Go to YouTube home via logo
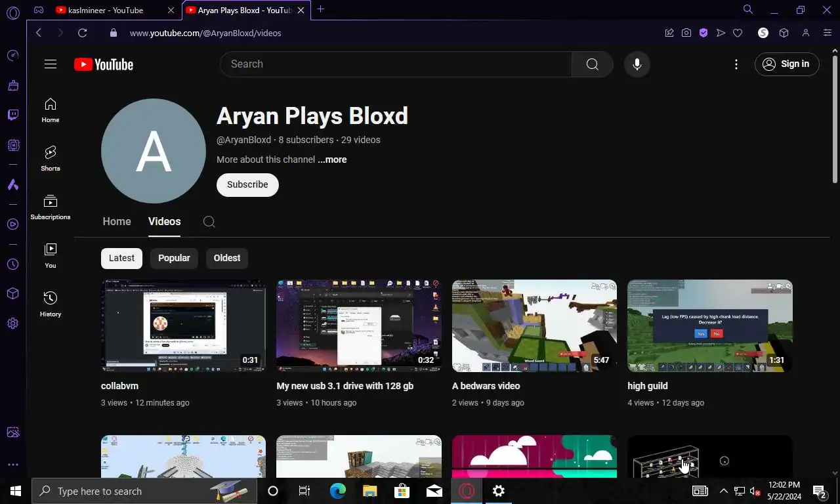 [x=104, y=64]
